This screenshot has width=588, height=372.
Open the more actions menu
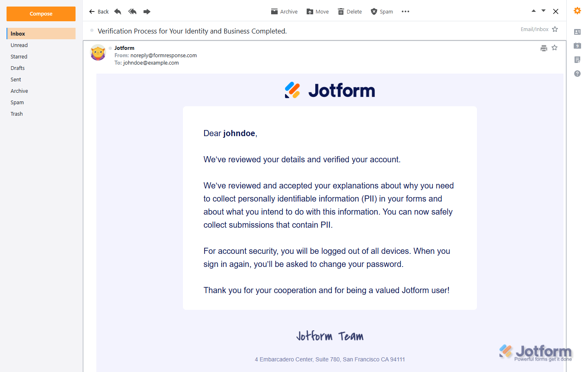(405, 11)
